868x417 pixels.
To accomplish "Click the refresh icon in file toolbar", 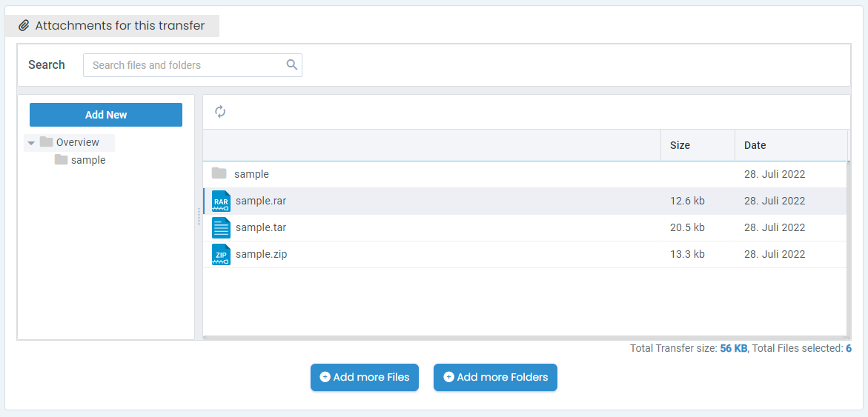I will [220, 112].
